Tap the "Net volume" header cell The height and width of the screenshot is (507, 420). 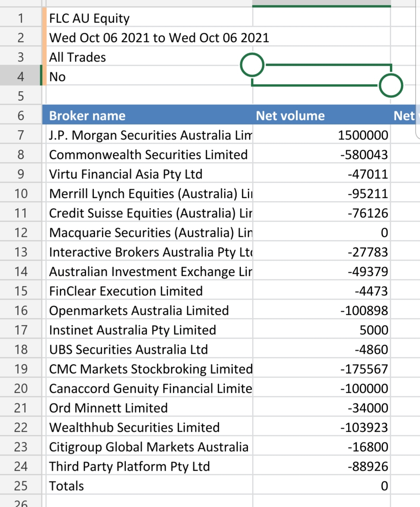pyautogui.click(x=321, y=115)
